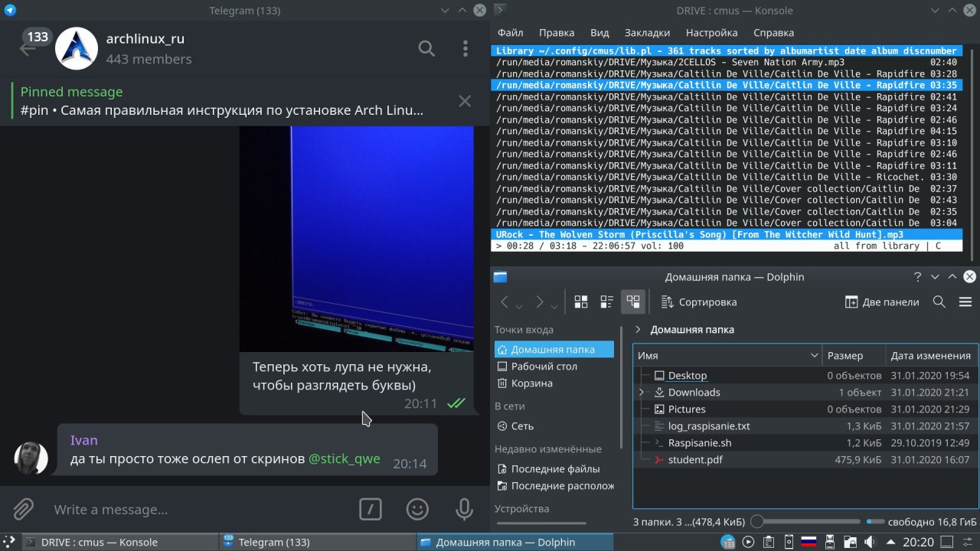Open Dolphin forward history dropdown
Viewport: 980px width, 551px height.
coord(554,305)
